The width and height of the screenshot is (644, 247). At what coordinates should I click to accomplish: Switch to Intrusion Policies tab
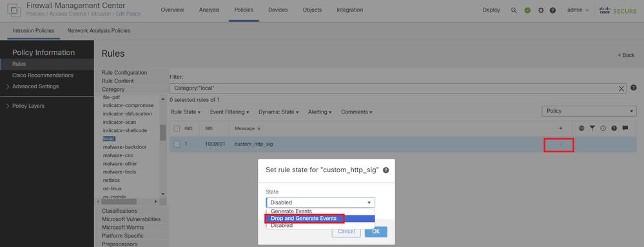tap(34, 30)
